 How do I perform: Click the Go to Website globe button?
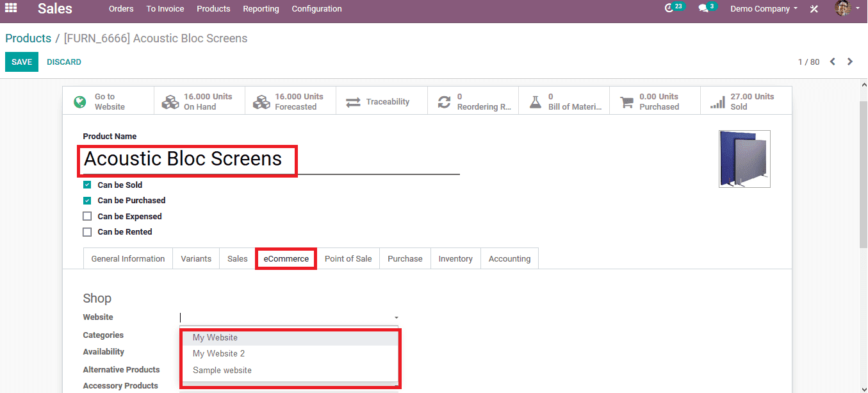click(x=108, y=101)
